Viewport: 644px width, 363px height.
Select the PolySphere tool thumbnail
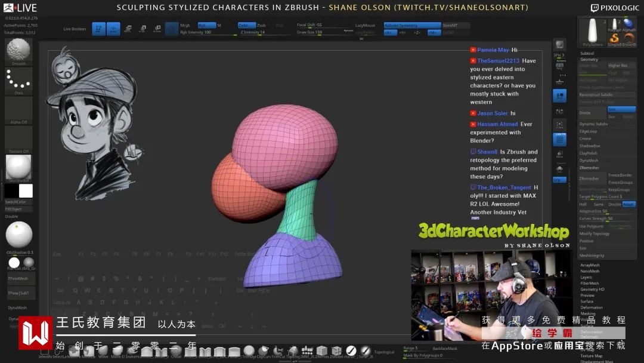pyautogui.click(x=592, y=32)
